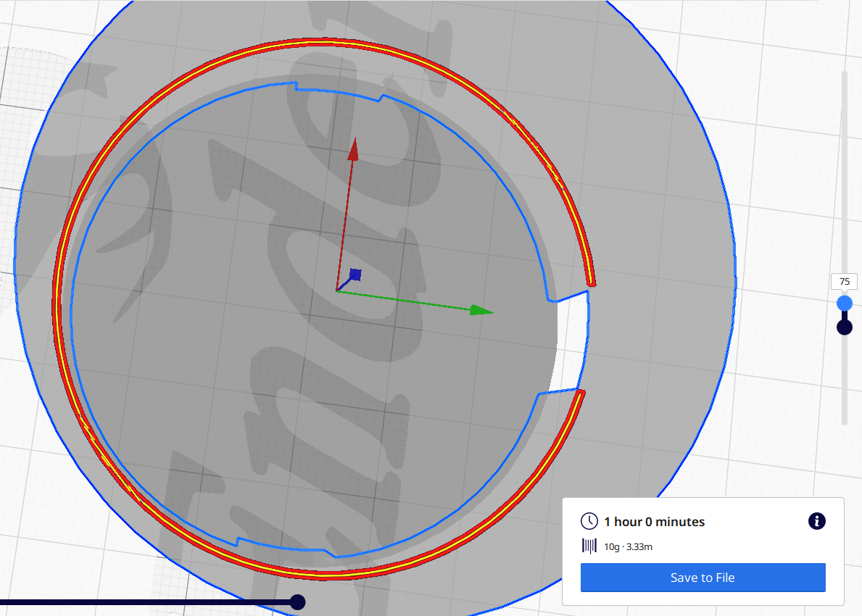Click the "75" layer number label

[x=844, y=281]
